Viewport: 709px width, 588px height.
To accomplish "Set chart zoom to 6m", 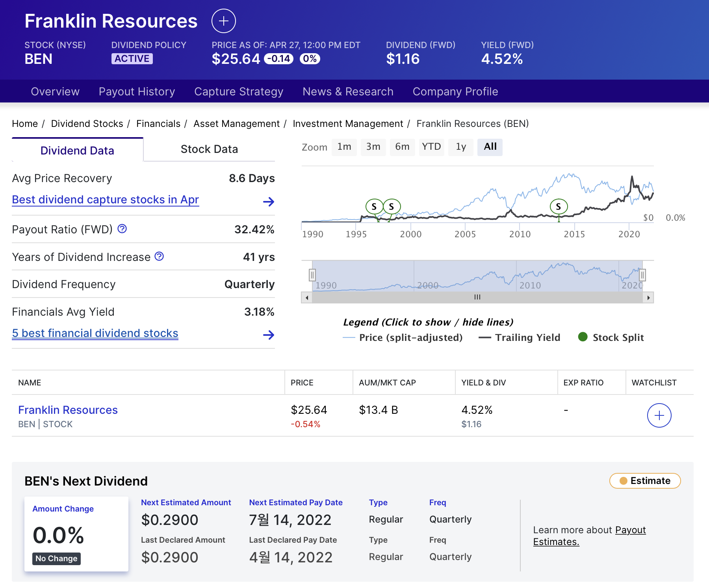I will pos(403,147).
